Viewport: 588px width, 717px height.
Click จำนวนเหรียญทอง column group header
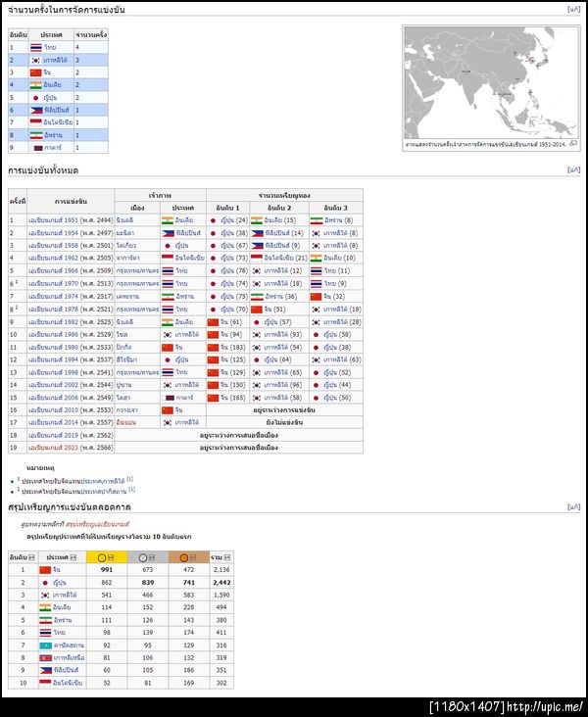(284, 195)
